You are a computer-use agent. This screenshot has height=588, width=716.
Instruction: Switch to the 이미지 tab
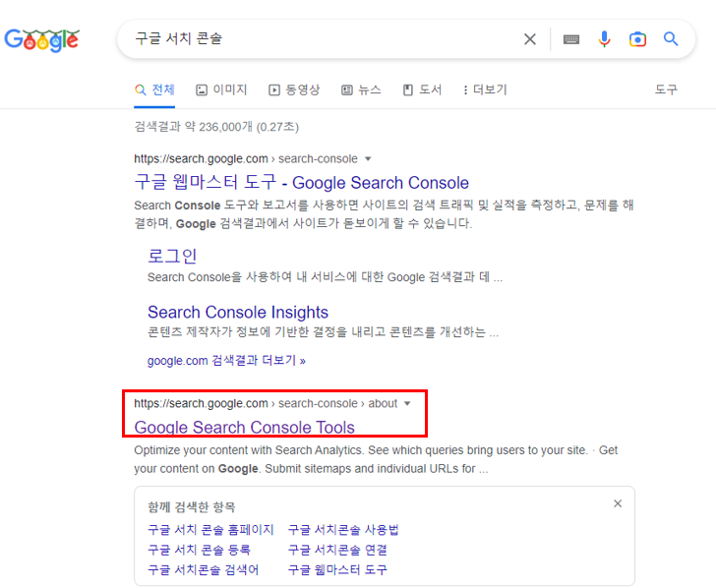(x=221, y=89)
